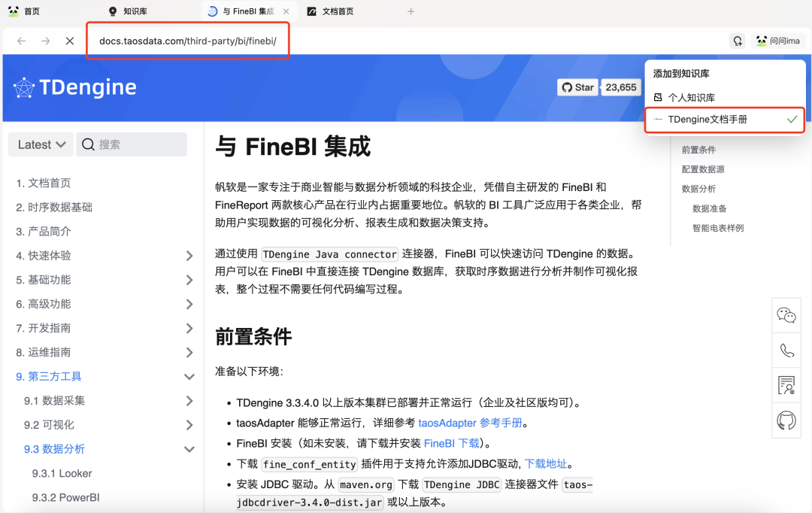Expand the 4. 快速体验 chevron

[x=189, y=256]
